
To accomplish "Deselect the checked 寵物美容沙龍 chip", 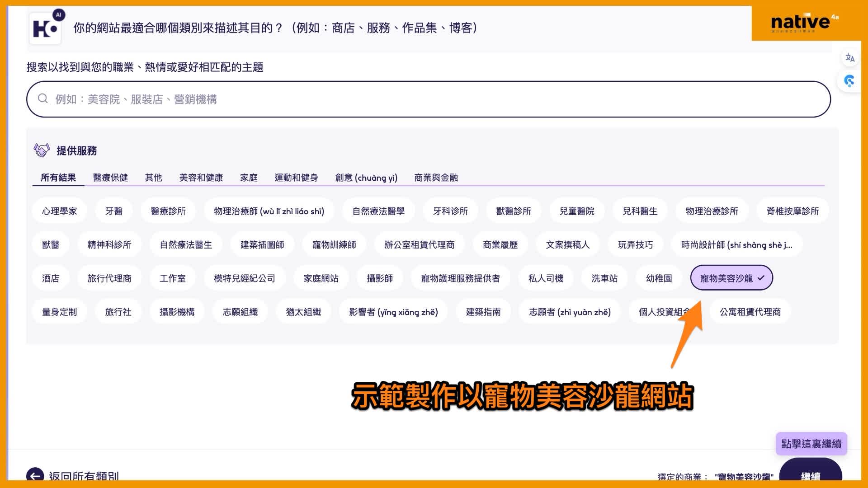I will 731,278.
